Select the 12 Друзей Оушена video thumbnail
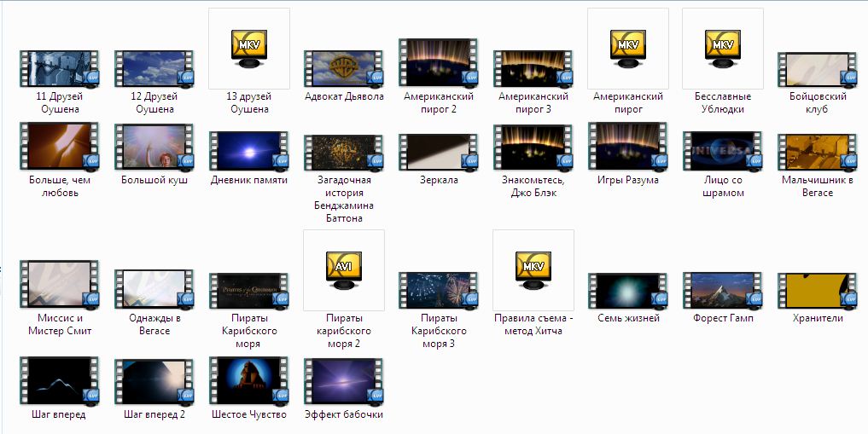This screenshot has width=868, height=434. pos(154,68)
